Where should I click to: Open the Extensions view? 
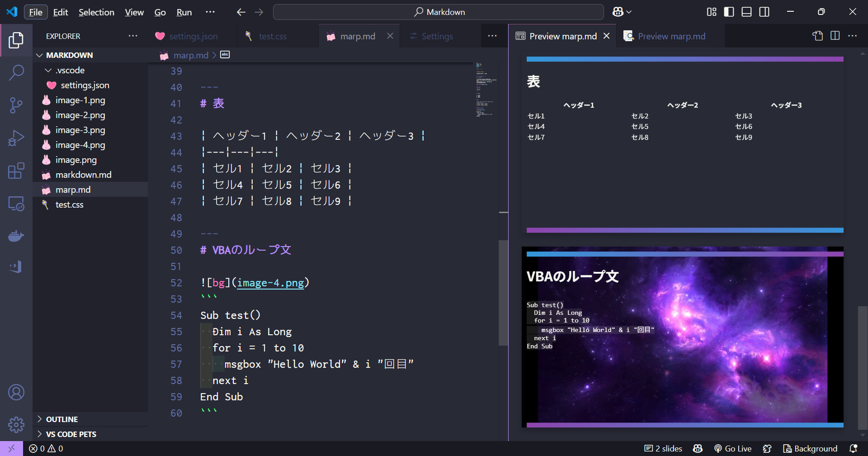tap(16, 171)
